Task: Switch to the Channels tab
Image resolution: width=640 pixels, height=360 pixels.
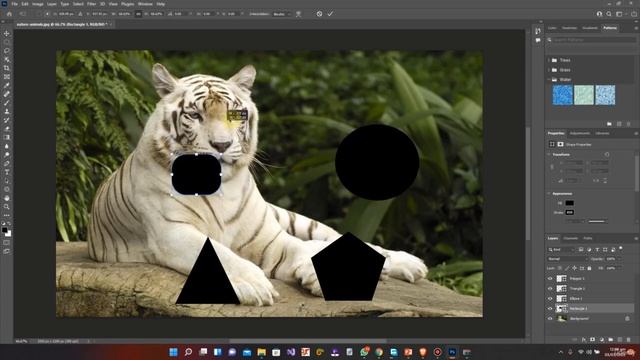Action: [570, 238]
